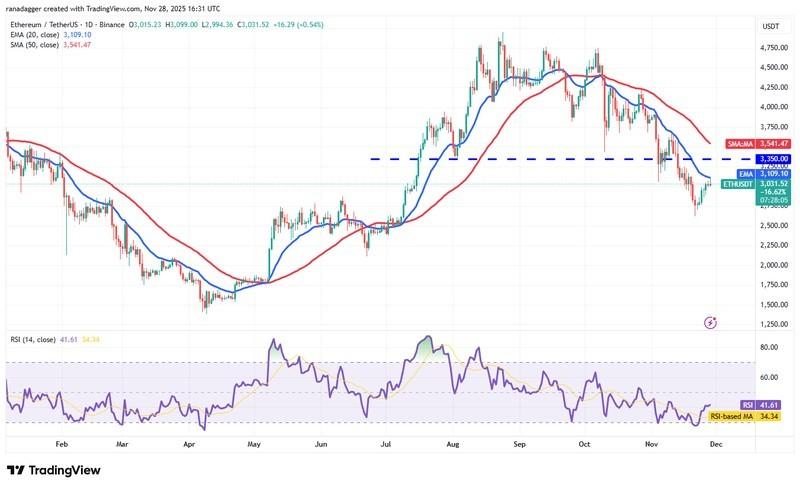Click the May label on time axis
This screenshot has width=800, height=488.
253,441
